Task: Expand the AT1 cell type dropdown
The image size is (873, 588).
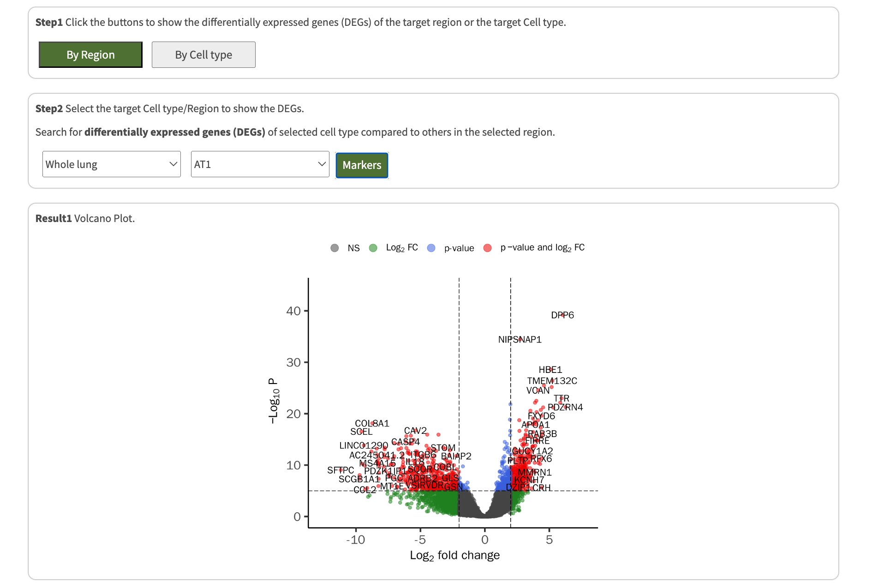Action: tap(260, 164)
